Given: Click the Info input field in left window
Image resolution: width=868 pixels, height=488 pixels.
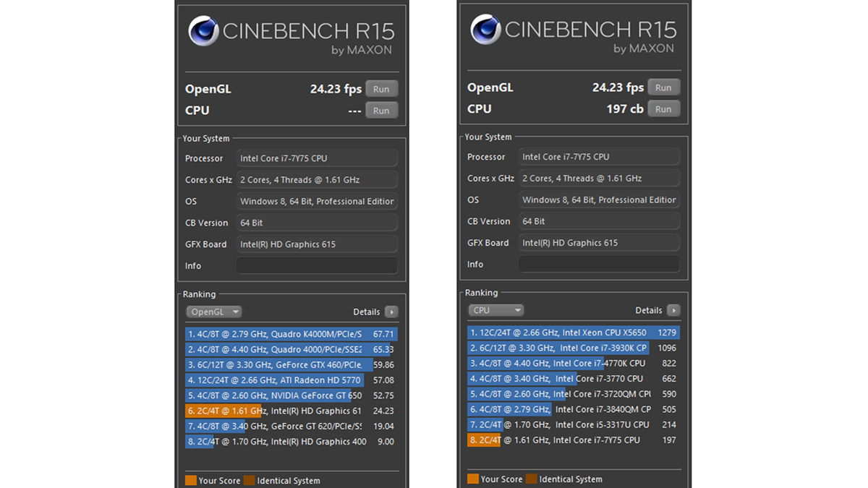Looking at the screenshot, I should click(317, 265).
